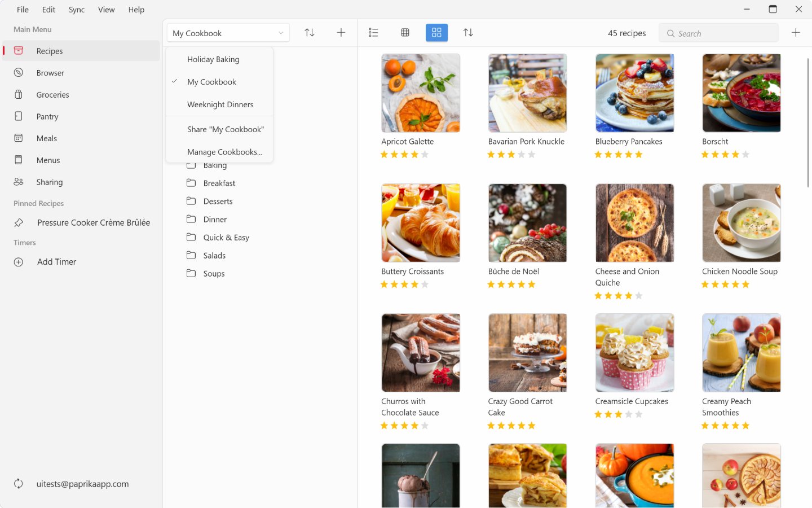Click the recipe Search field
This screenshot has width=812, height=508.
click(718, 33)
